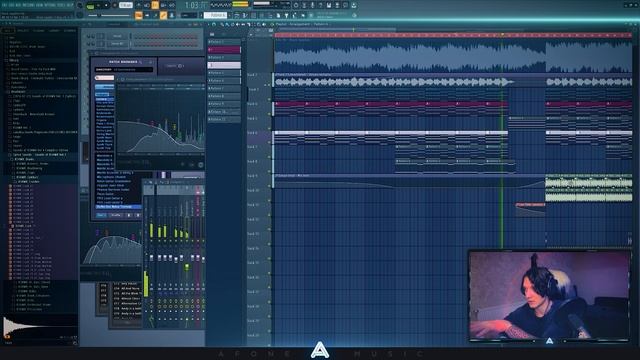
Task: Mute Track 4 using its green dot
Action: [x=269, y=114]
